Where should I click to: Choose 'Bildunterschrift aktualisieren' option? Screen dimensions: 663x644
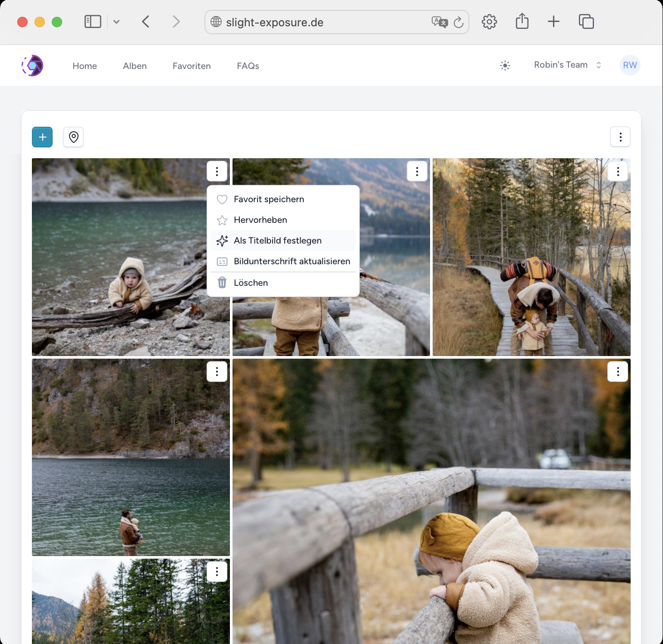[292, 261]
